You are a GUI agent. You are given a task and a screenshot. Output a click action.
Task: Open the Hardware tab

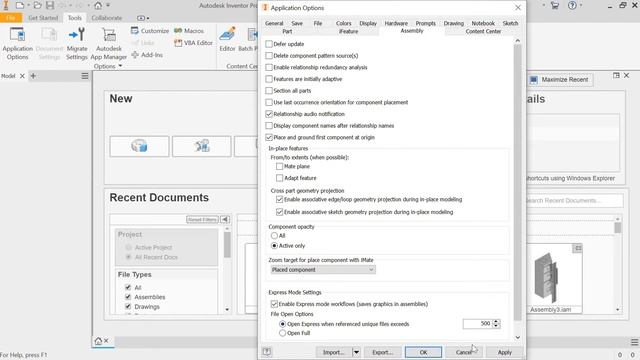pyautogui.click(x=396, y=23)
